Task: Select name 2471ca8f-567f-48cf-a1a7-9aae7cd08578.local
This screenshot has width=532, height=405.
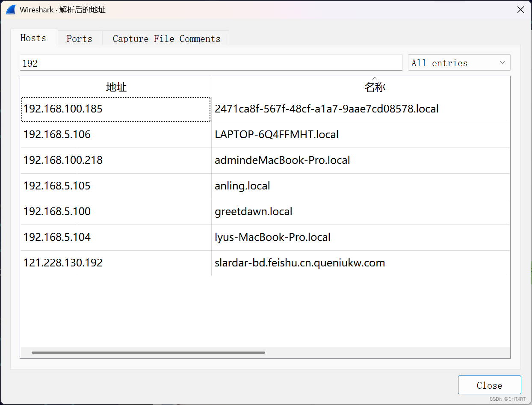Action: tap(361, 109)
